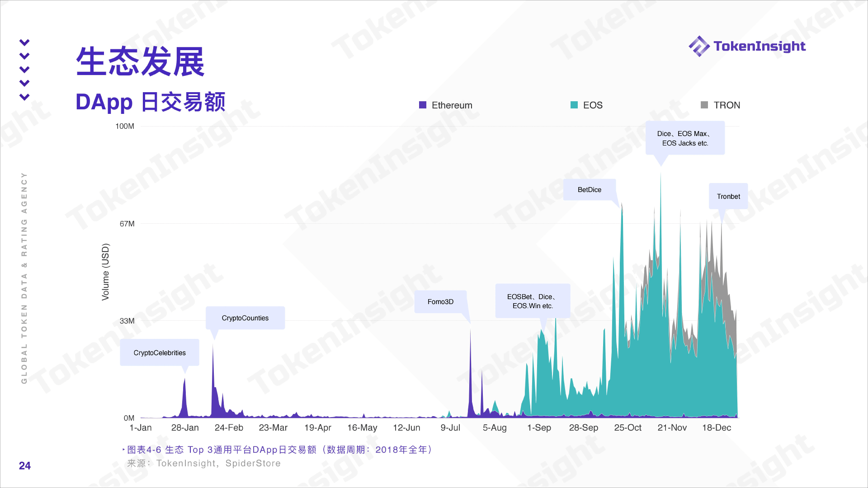Click the BetDice annotation bubble

(x=589, y=190)
